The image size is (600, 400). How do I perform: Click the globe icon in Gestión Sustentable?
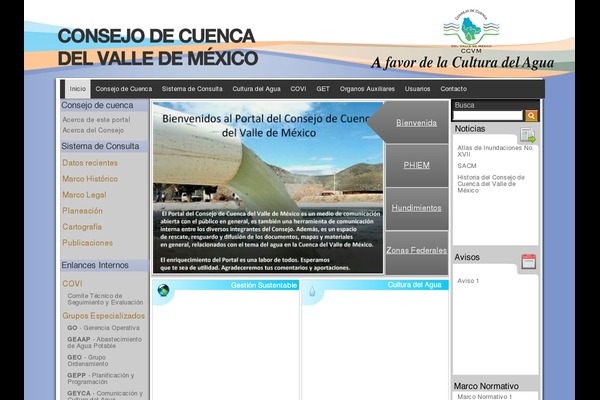163,291
